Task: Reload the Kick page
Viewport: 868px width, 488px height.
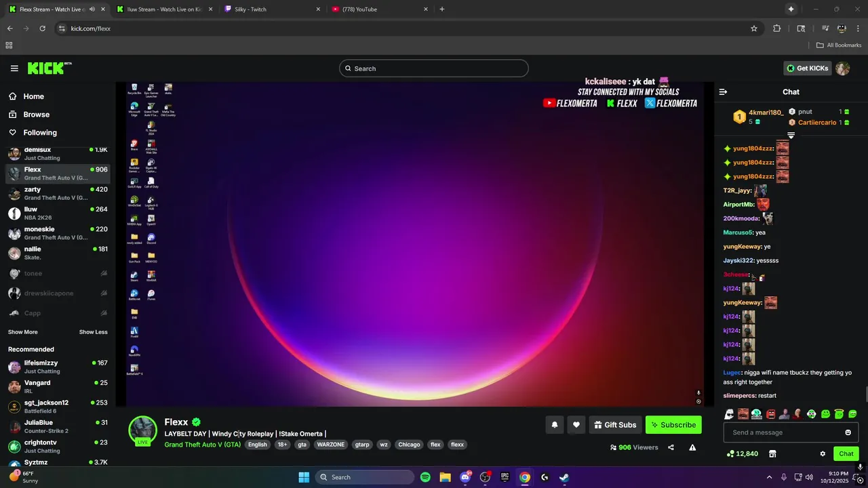Action: click(42, 28)
